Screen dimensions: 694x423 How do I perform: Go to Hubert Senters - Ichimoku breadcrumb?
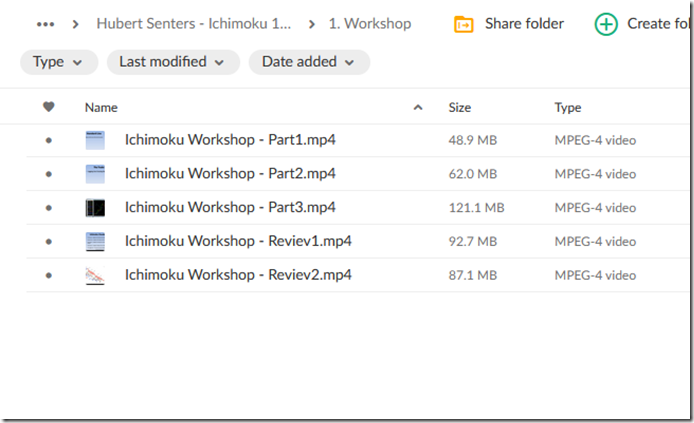(x=194, y=23)
